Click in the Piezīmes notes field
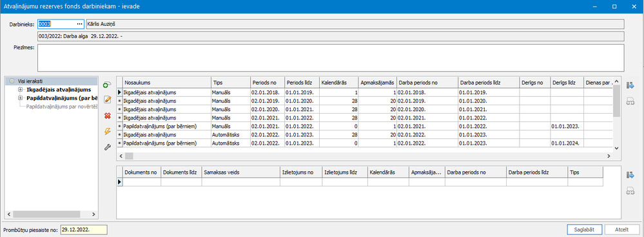 point(331,57)
